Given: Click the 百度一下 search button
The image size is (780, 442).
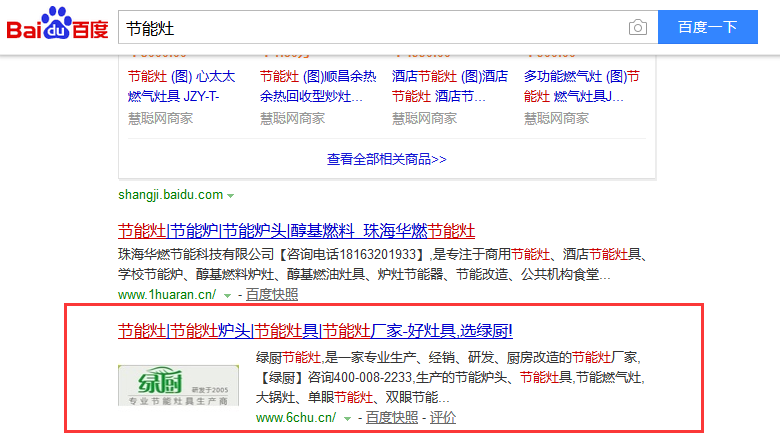Looking at the screenshot, I should pos(707,27).
